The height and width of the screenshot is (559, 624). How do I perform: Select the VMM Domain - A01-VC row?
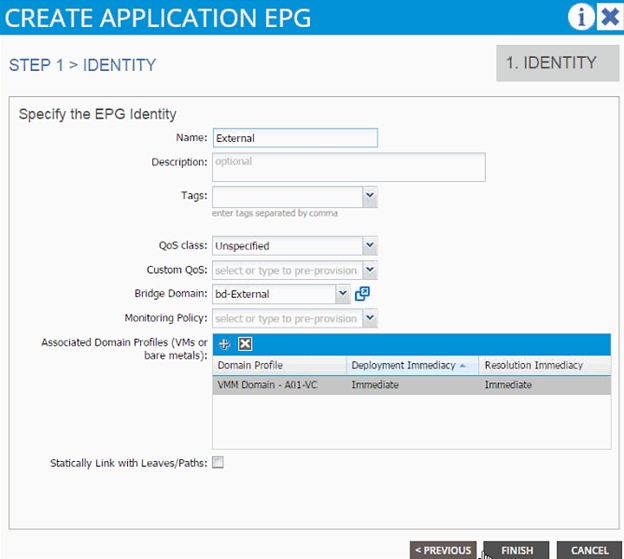pyautogui.click(x=411, y=385)
